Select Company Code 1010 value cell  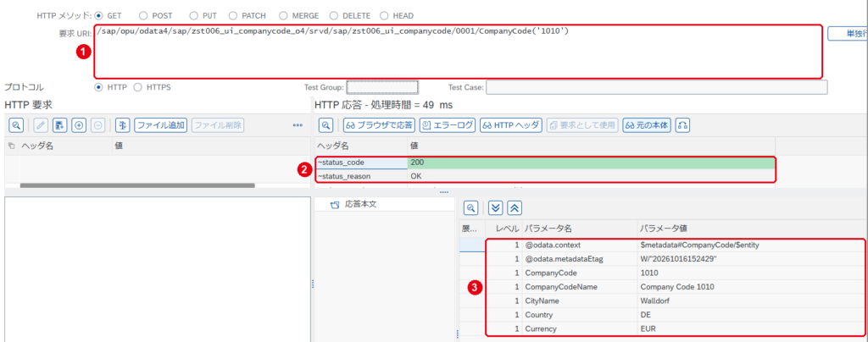[x=751, y=287]
